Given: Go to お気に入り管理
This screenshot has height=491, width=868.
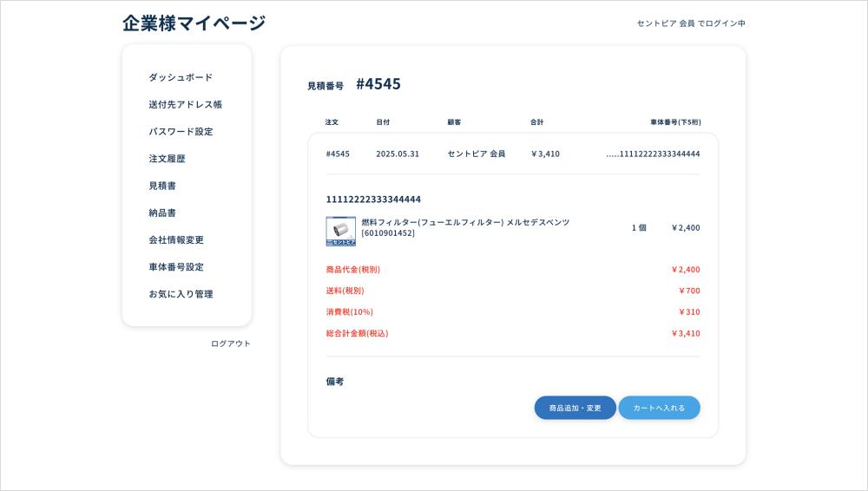Looking at the screenshot, I should [x=181, y=294].
